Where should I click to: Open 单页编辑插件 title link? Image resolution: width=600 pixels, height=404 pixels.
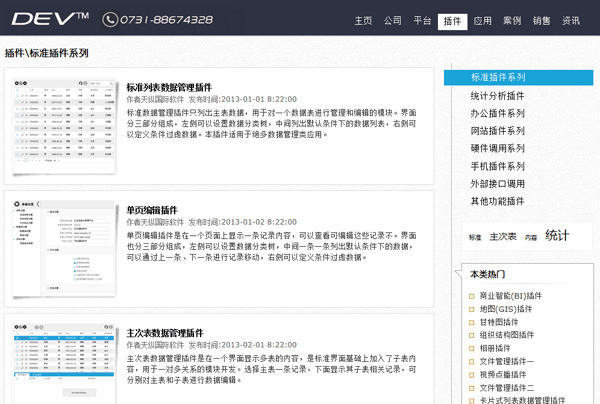152,210
